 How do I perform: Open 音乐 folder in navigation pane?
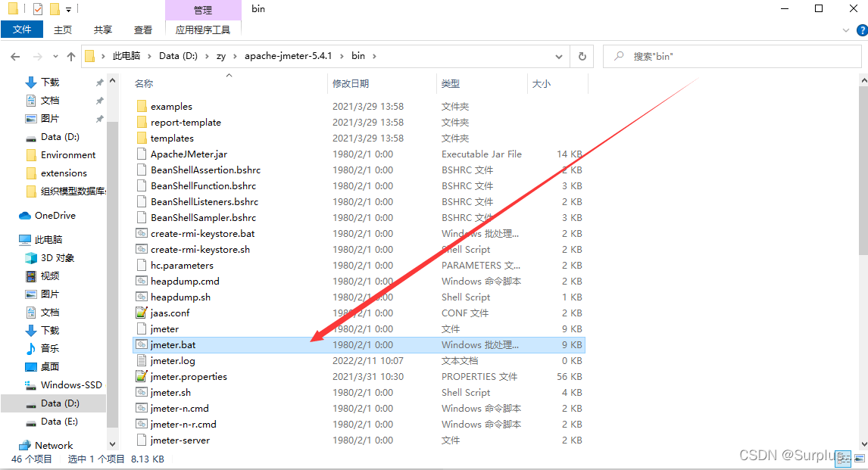(x=50, y=349)
